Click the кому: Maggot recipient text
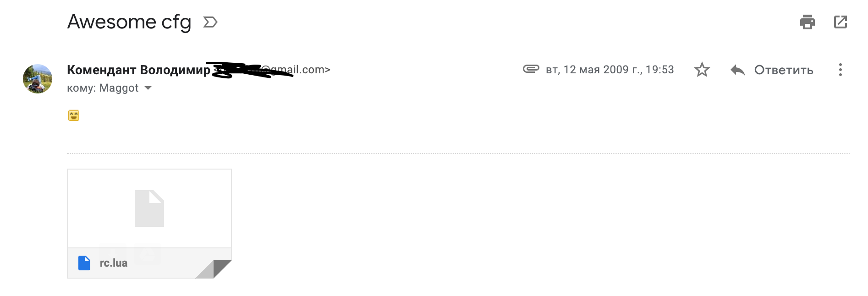Screen dimensions: 868x296 click(x=103, y=88)
